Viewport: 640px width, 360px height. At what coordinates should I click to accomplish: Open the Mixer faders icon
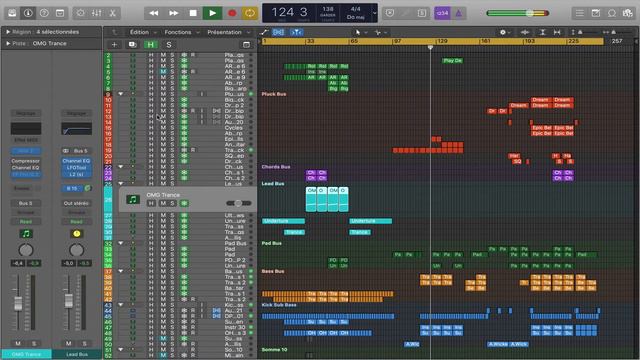[97, 13]
